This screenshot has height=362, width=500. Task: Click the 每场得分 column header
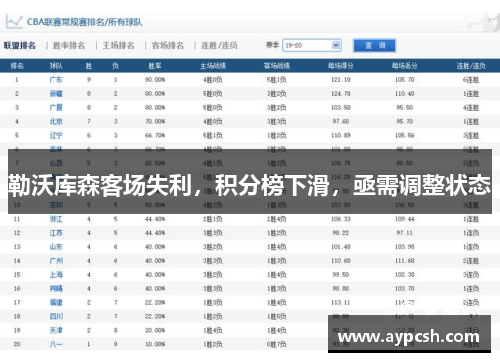click(341, 66)
